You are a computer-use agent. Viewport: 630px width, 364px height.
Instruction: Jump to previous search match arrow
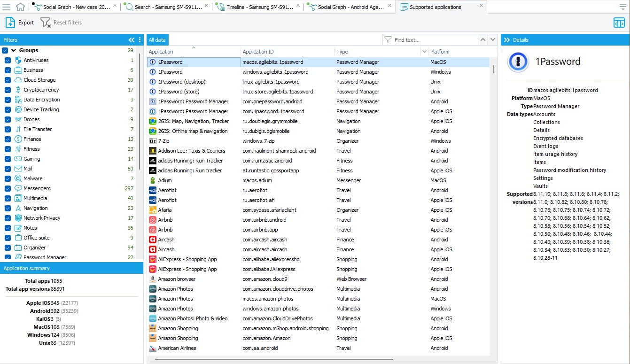point(483,40)
